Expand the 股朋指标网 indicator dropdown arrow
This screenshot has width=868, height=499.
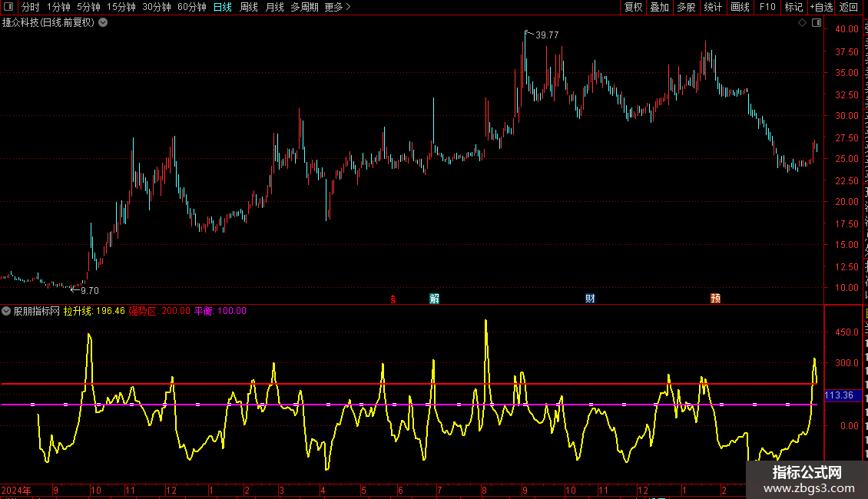click(x=7, y=311)
